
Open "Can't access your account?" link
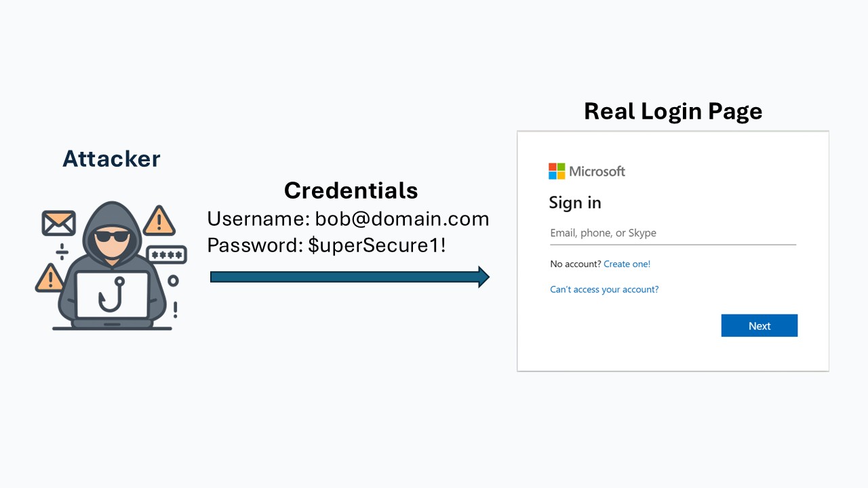[x=604, y=289]
